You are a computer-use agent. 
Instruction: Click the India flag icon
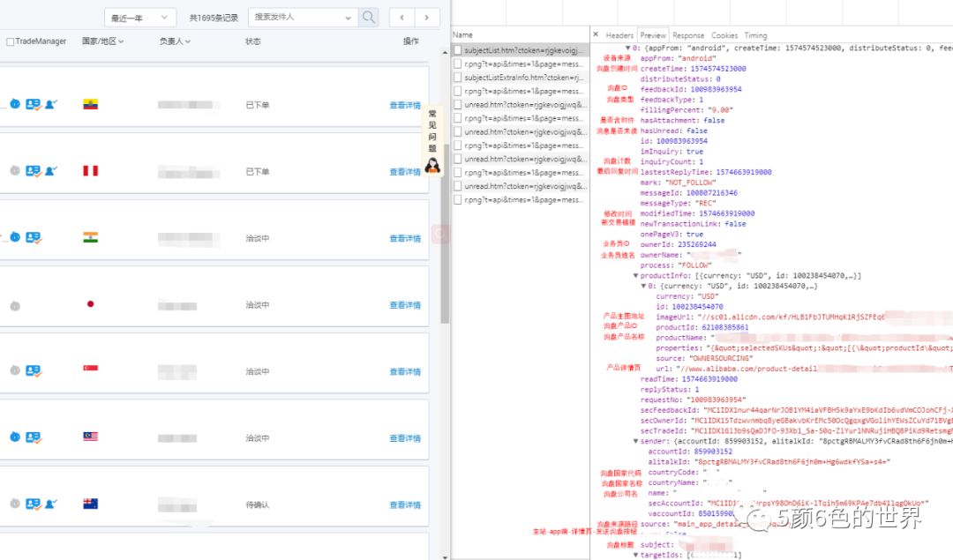coord(91,237)
